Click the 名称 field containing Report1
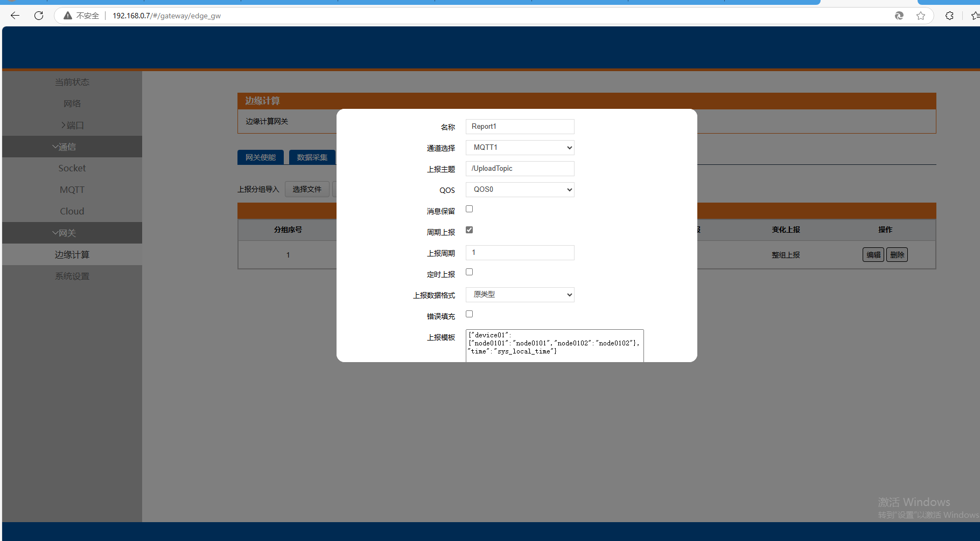980x541 pixels. [520, 127]
